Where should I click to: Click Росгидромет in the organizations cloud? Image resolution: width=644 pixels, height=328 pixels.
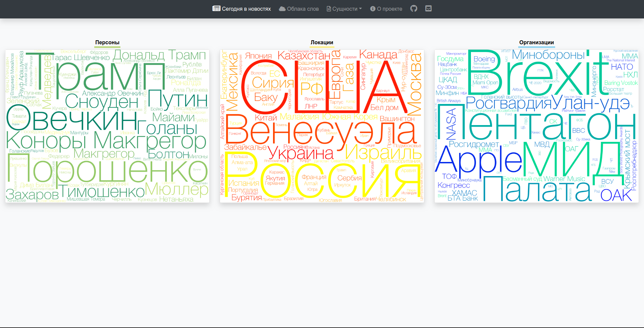tap(474, 144)
